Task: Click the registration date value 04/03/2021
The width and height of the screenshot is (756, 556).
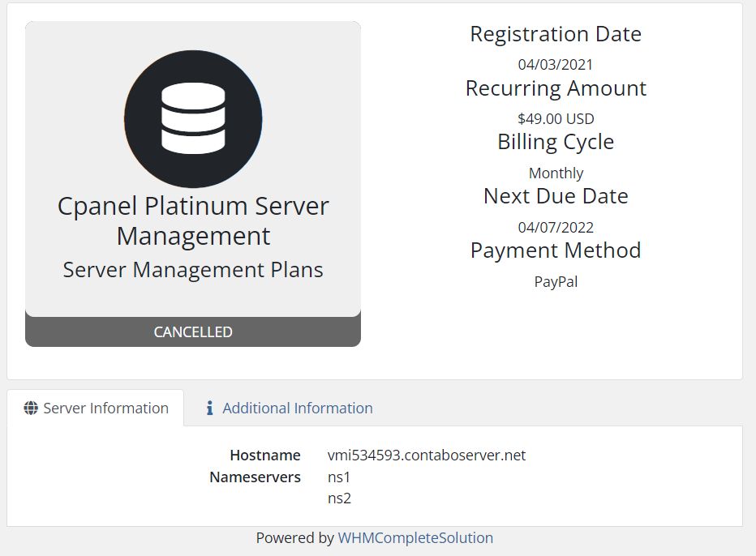Action: 556,65
